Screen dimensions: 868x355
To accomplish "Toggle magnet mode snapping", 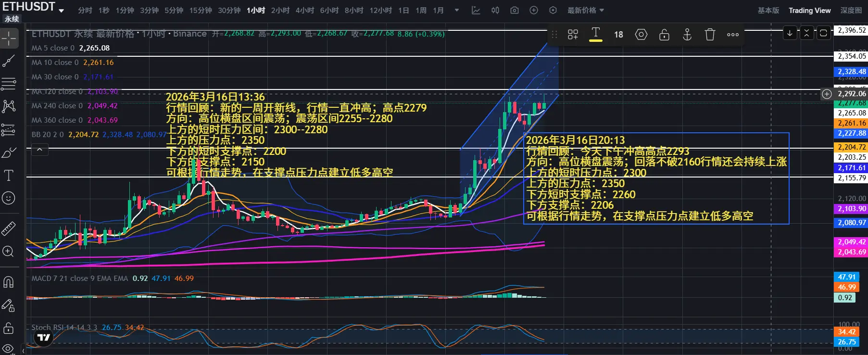I will point(9,282).
